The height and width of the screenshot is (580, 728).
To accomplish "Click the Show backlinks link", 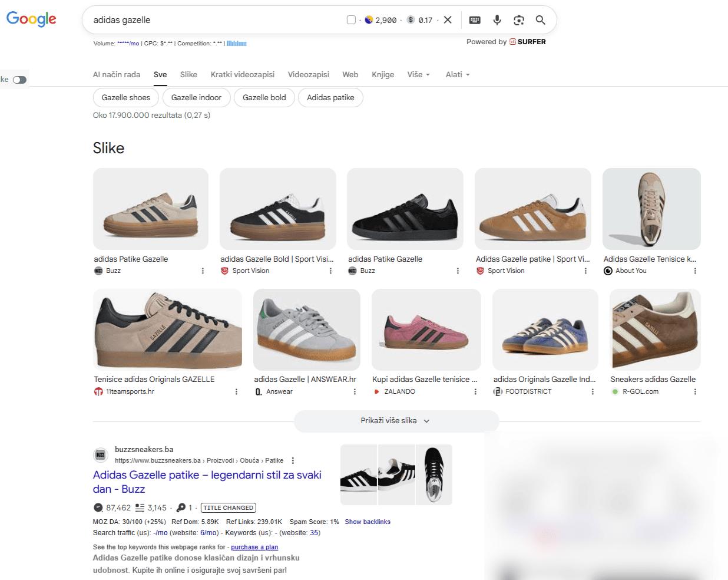I will pos(368,521).
